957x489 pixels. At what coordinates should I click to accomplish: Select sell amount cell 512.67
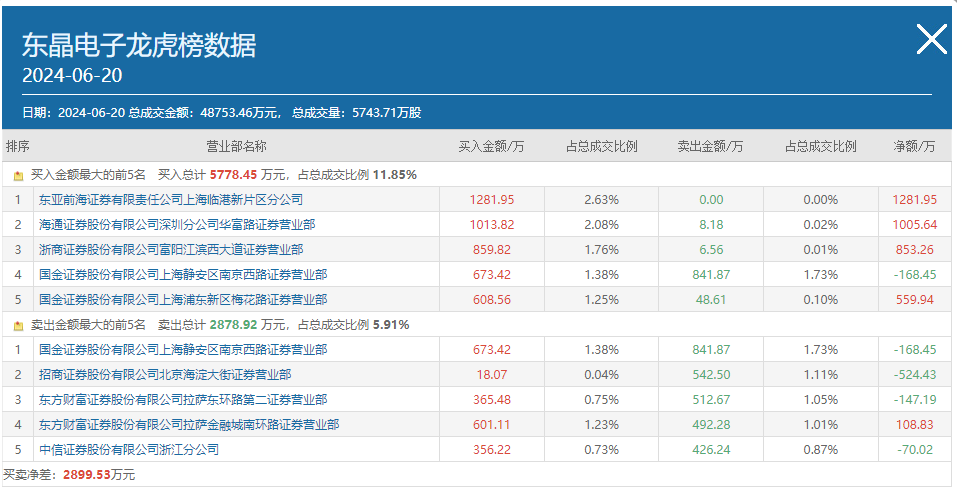pos(711,400)
